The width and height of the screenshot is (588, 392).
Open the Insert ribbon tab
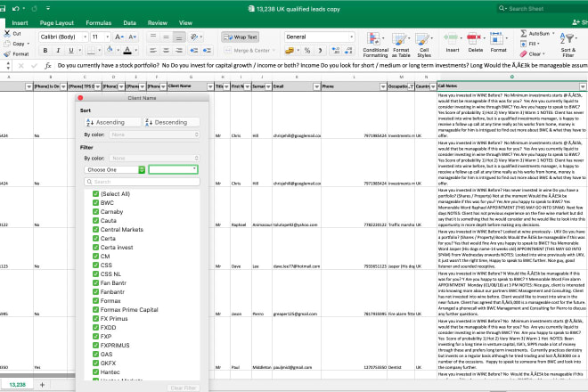(x=20, y=23)
